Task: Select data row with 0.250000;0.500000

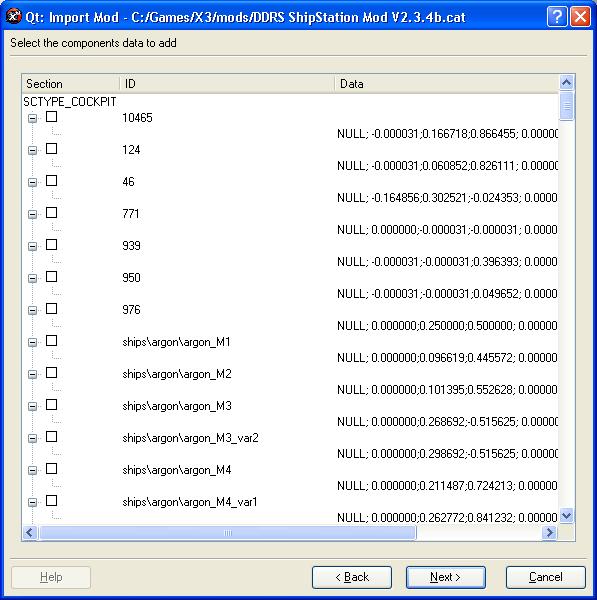Action: point(447,326)
